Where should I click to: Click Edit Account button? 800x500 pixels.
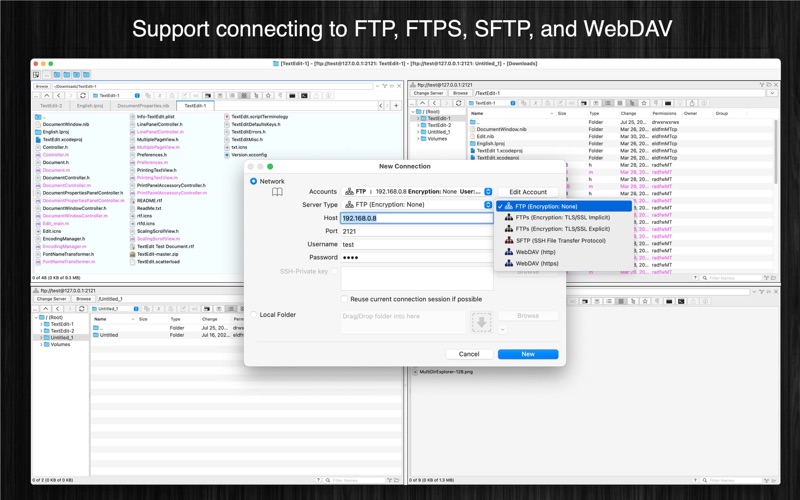point(528,192)
